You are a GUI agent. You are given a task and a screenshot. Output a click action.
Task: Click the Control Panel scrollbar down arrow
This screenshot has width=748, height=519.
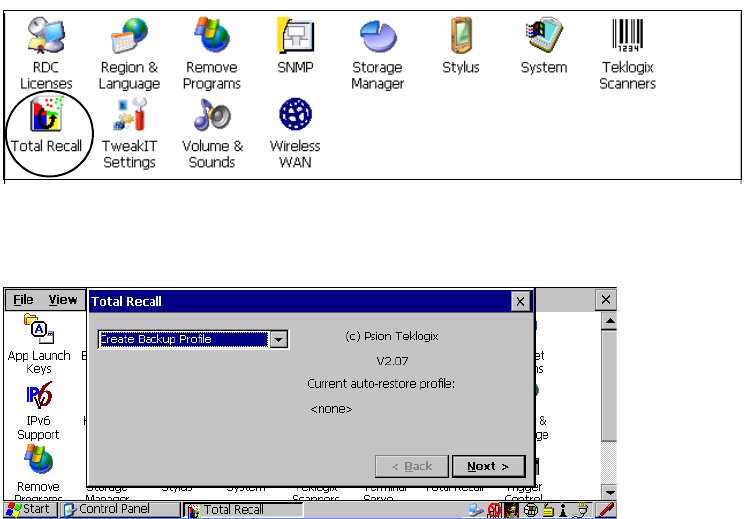coord(609,492)
